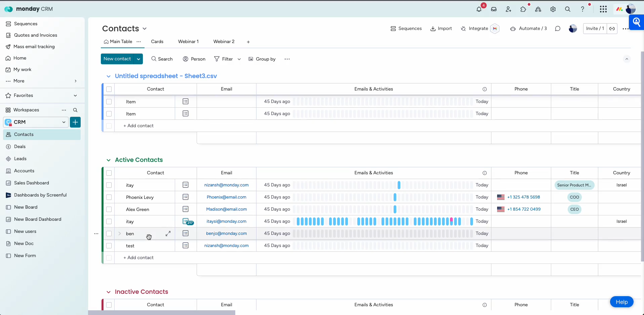Open the help question mark icon
644x315 pixels.
click(x=582, y=9)
